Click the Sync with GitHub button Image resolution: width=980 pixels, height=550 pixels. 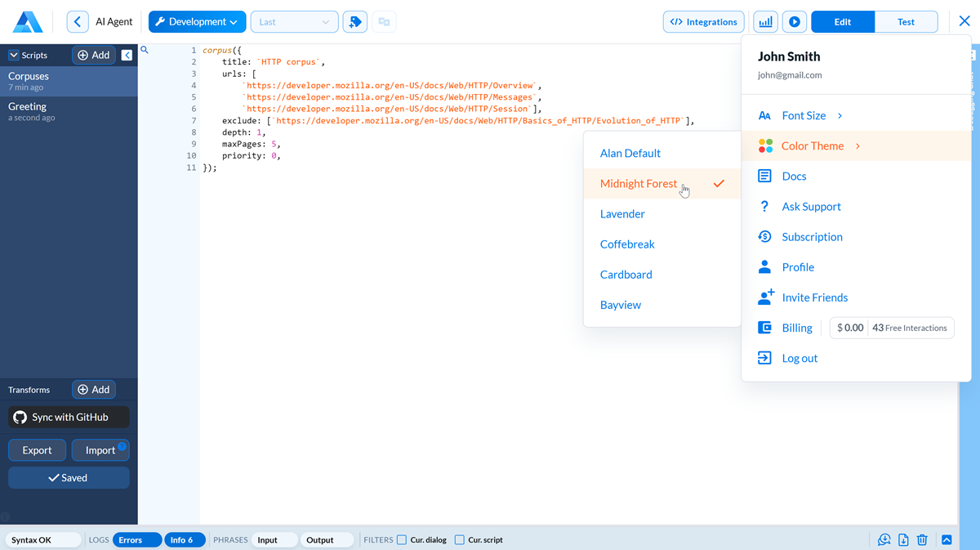pyautogui.click(x=69, y=418)
